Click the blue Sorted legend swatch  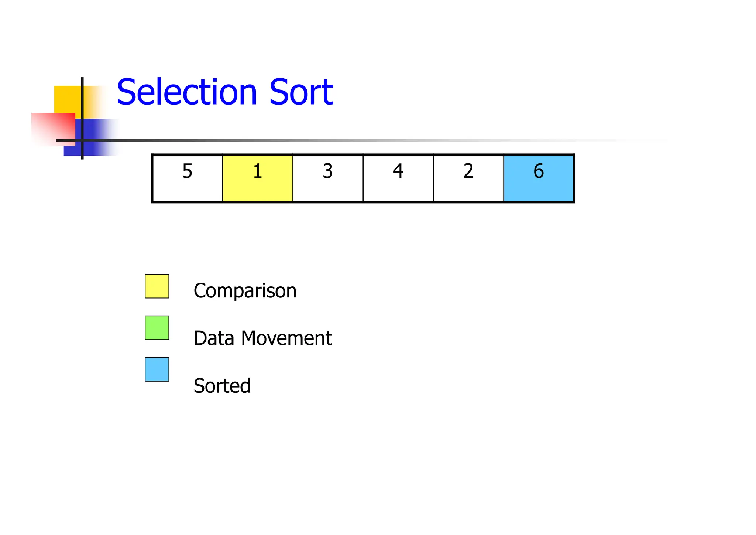click(x=157, y=369)
